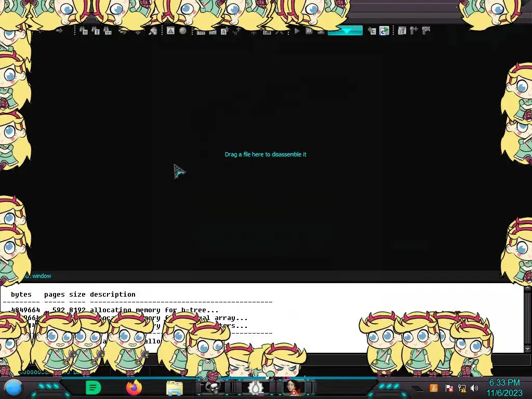This screenshot has height=399, width=532.
Task: Click the Output window title label
Action: point(37,276)
